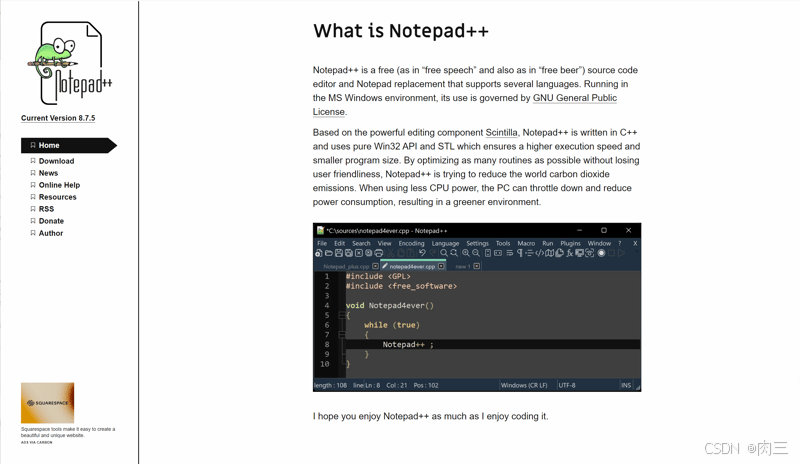The width and height of the screenshot is (800, 464).
Task: Click the Windows (CR LF) status bar entry
Action: point(524,385)
